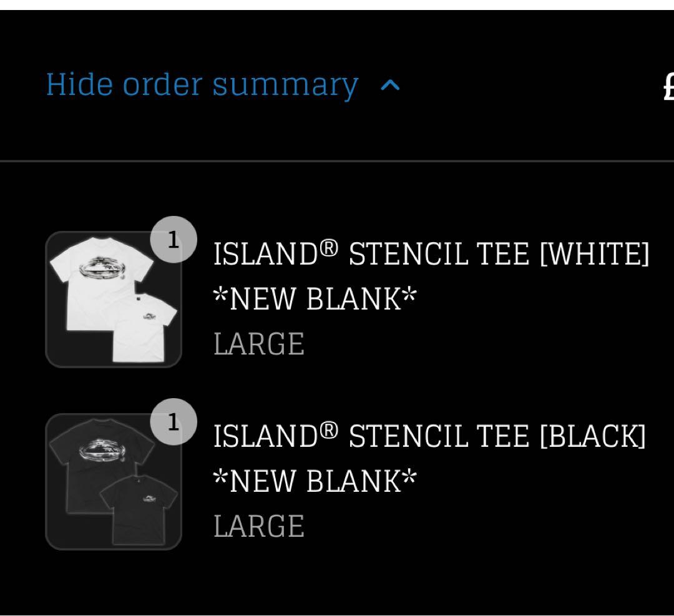Click the divider line below summary header

pos(337,161)
